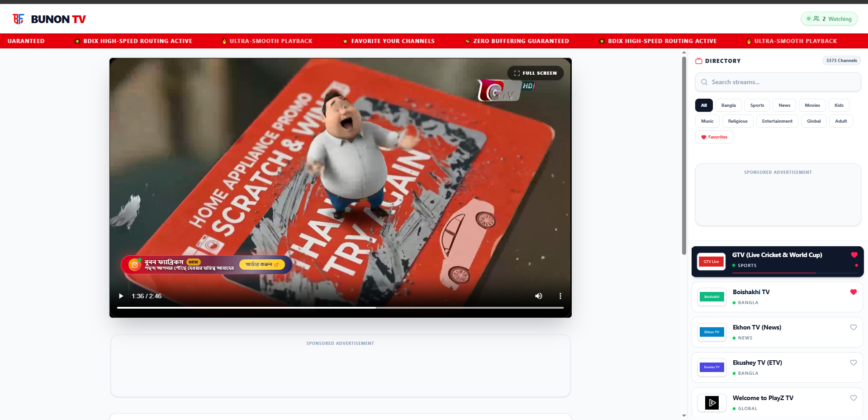This screenshot has width=868, height=420.
Task: Click the Bengali order button in overlay ad
Action: pos(262,264)
